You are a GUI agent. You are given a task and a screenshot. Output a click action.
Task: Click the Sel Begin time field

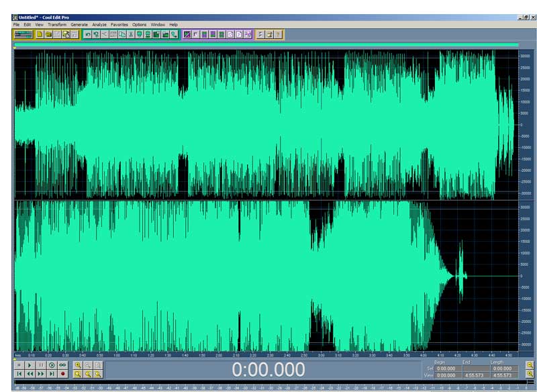point(447,369)
